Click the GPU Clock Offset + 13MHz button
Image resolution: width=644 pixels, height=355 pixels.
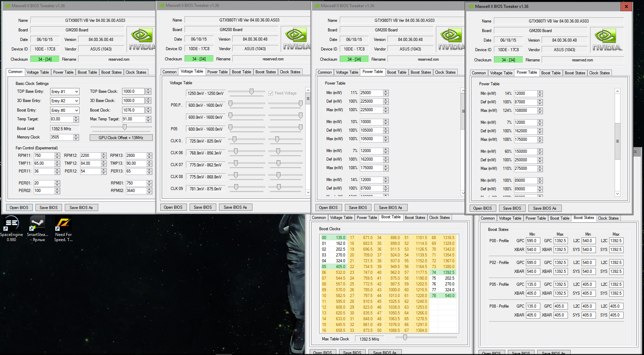[121, 138]
